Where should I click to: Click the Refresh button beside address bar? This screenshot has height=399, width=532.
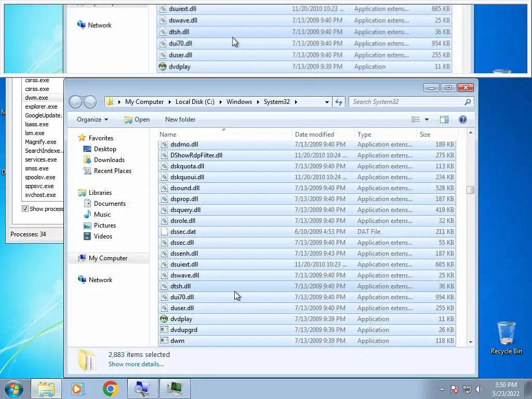[339, 102]
